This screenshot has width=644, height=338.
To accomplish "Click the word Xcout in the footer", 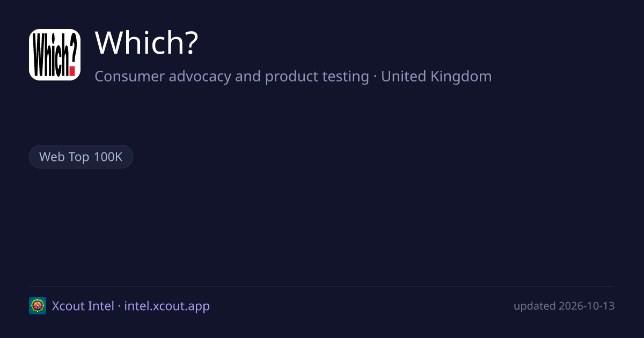I will tap(68, 306).
